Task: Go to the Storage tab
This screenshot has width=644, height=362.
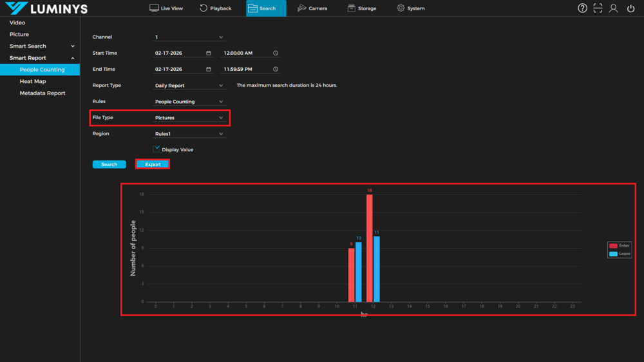Action: pyautogui.click(x=361, y=8)
